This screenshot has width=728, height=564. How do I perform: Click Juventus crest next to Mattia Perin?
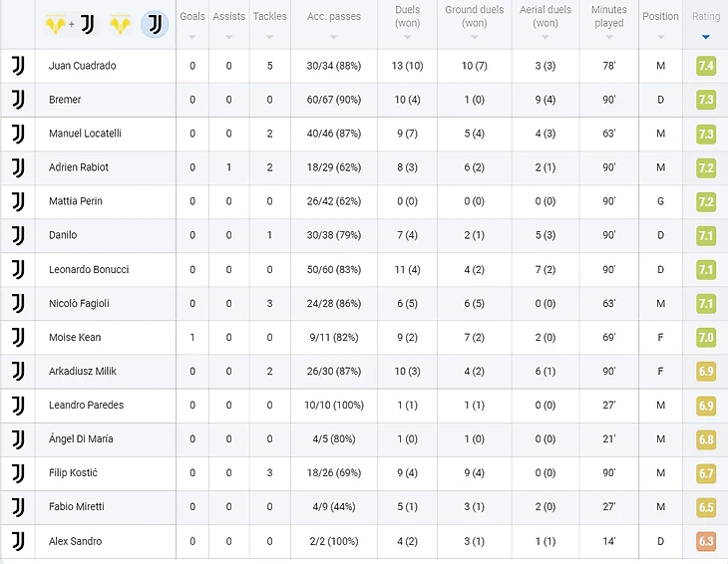pos(18,201)
